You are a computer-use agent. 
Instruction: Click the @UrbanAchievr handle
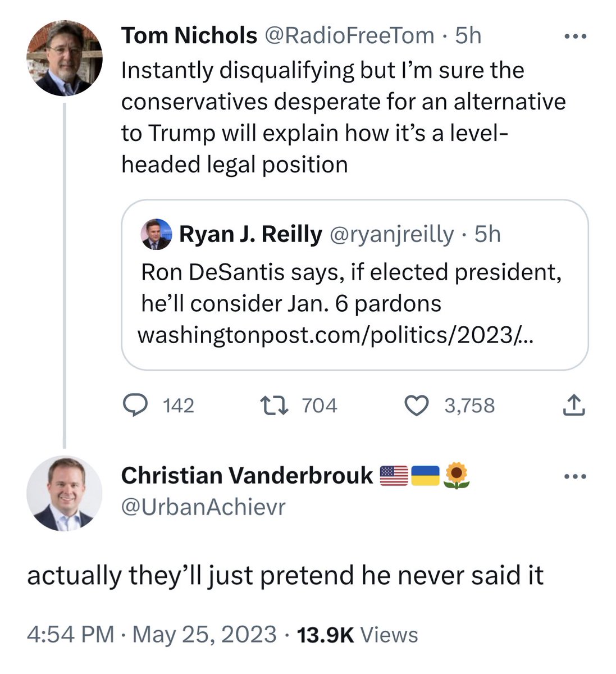pyautogui.click(x=203, y=507)
